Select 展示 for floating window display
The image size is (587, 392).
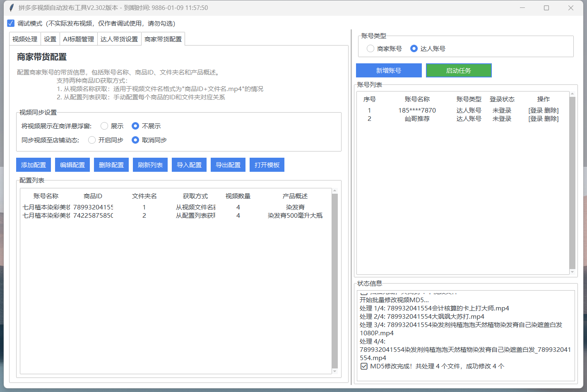point(104,126)
